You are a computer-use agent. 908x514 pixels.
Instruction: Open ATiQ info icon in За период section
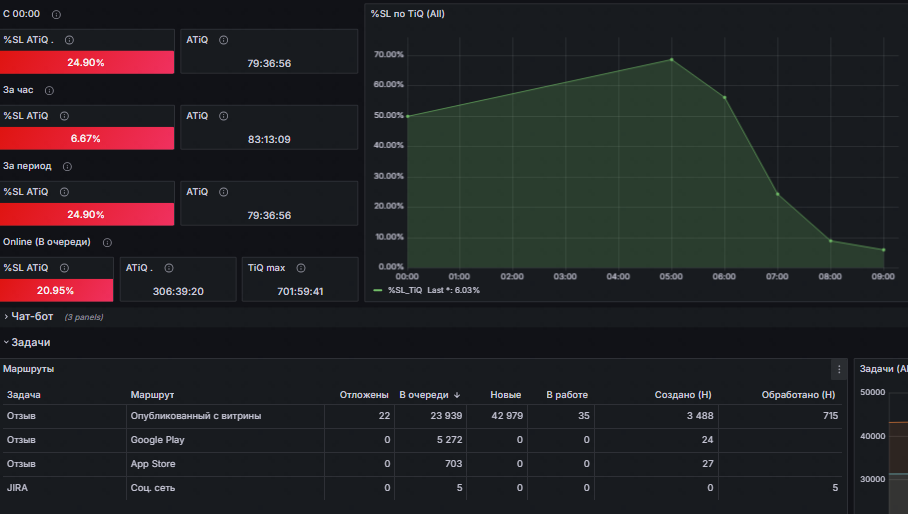pyautogui.click(x=224, y=192)
